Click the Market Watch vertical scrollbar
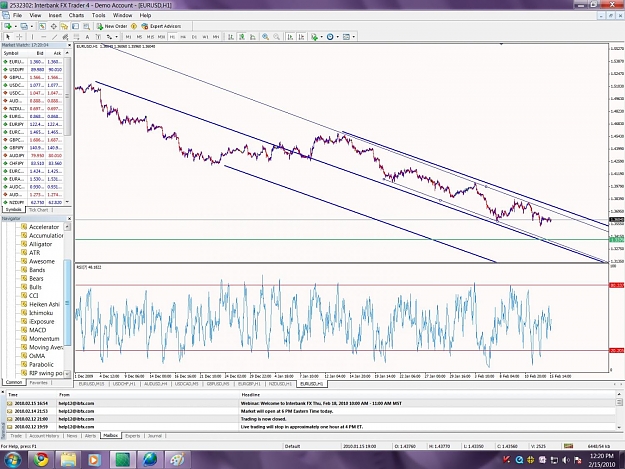 (x=67, y=128)
